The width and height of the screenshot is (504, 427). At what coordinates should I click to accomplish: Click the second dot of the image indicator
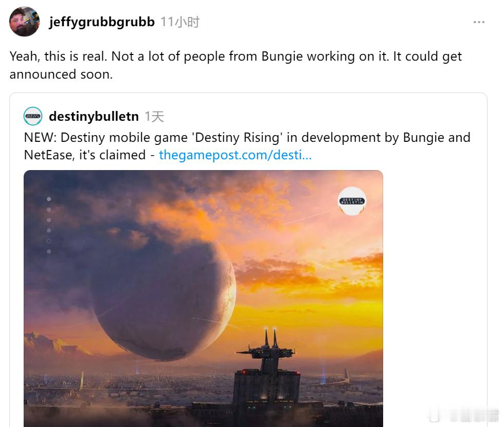coord(49,210)
